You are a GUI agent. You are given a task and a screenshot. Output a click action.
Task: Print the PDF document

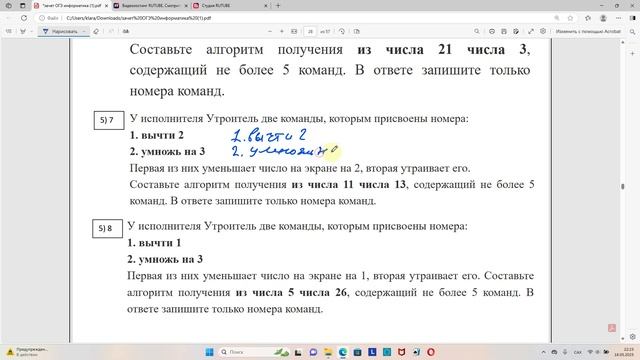491,31
